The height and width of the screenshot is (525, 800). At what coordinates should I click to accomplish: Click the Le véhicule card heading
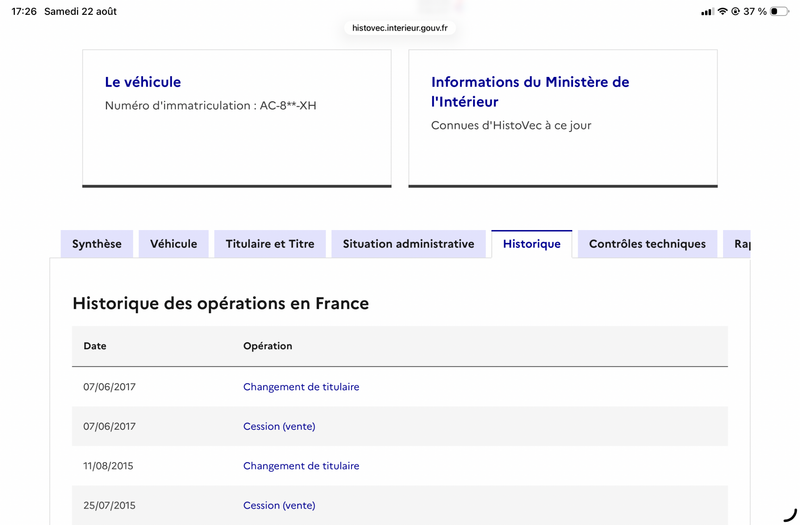click(x=143, y=82)
